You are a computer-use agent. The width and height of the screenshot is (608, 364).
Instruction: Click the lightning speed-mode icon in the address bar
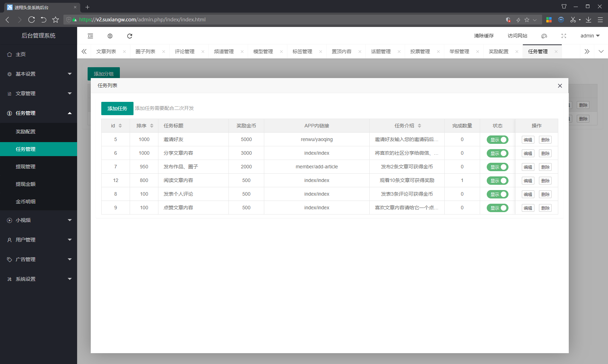click(518, 20)
